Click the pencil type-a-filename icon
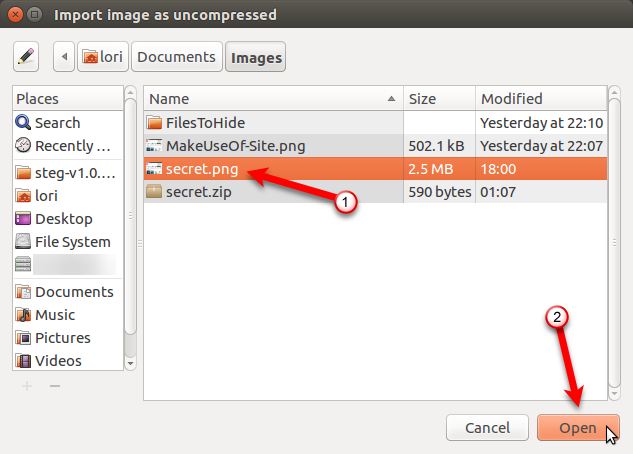Screen dimensions: 633x454 [26, 57]
